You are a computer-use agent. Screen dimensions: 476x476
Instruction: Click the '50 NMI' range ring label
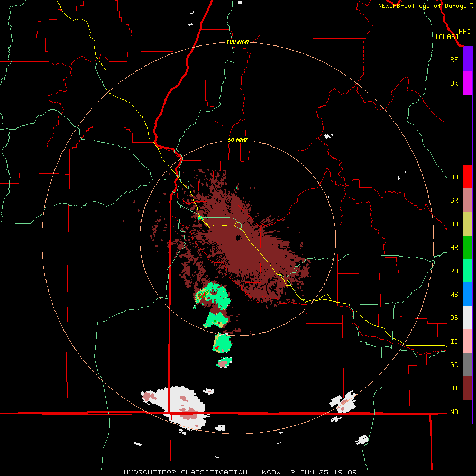237,140
